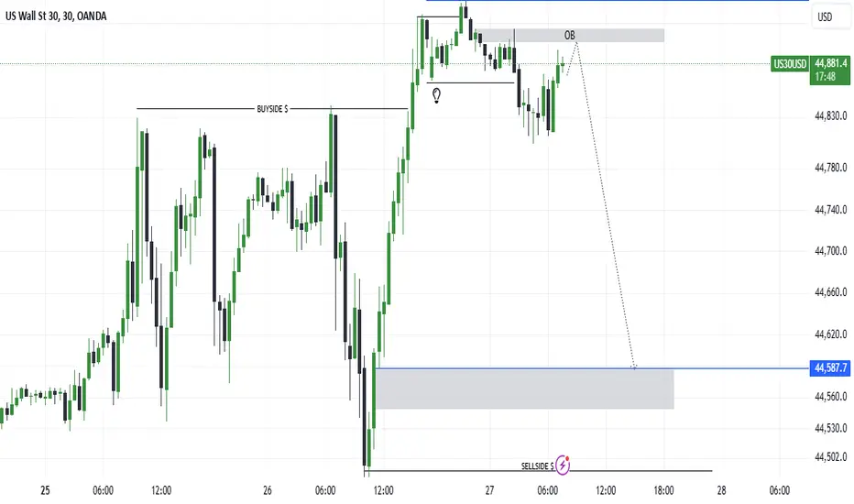Image resolution: width=854 pixels, height=504 pixels.
Task: Click date 27 on the time axis
Action: [490, 490]
